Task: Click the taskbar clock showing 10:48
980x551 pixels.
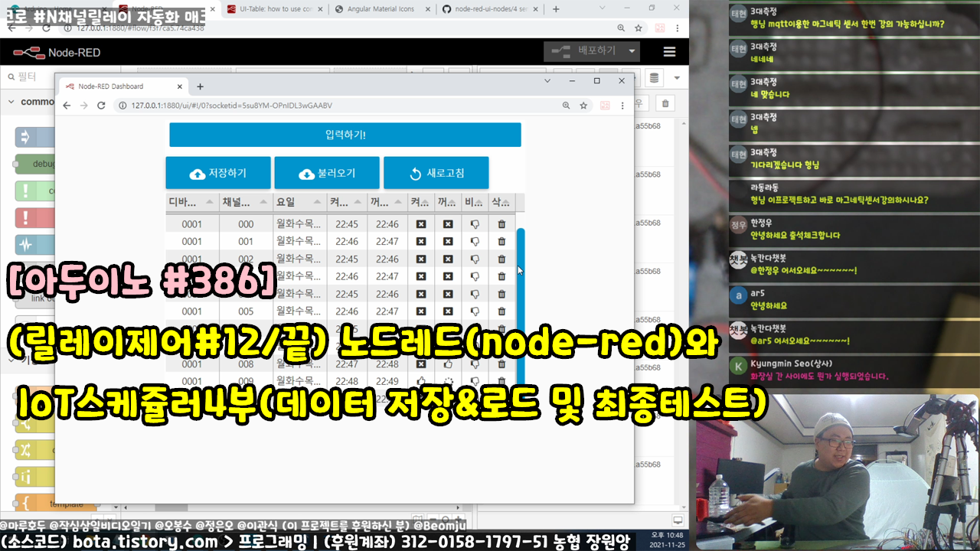Action: (668, 539)
